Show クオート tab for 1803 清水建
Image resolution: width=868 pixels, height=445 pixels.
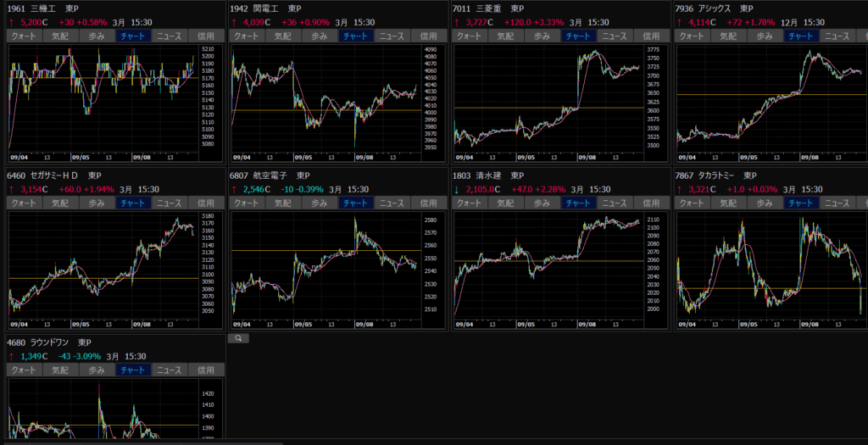(x=470, y=203)
